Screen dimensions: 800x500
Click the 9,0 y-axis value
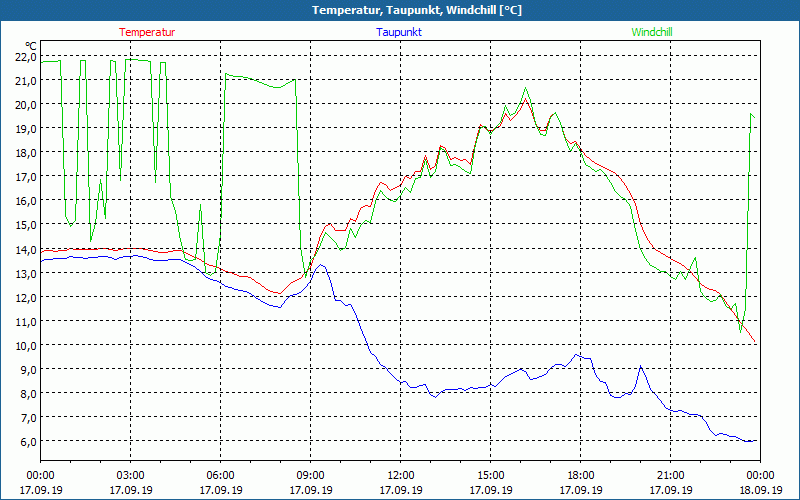coord(28,369)
